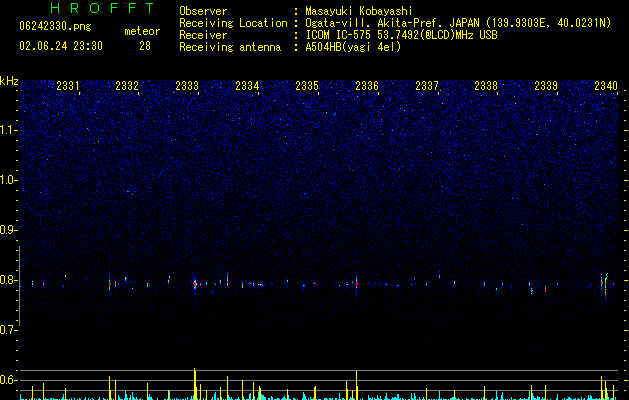Click time marker 2332
629x400 pixels.
[x=127, y=85]
